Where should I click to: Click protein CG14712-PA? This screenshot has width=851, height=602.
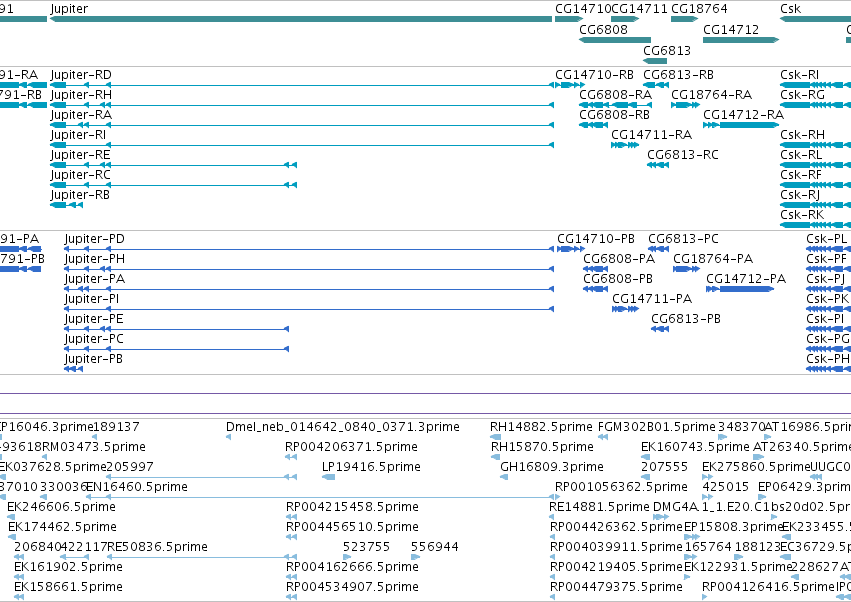740,289
